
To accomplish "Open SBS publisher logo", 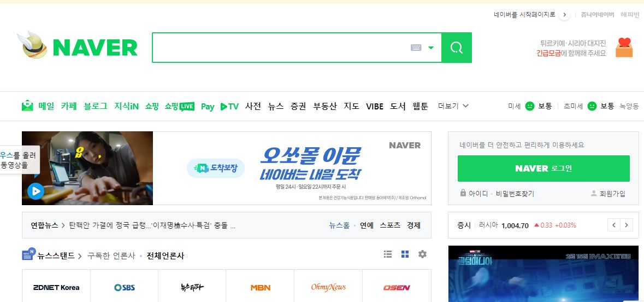I will [125, 288].
